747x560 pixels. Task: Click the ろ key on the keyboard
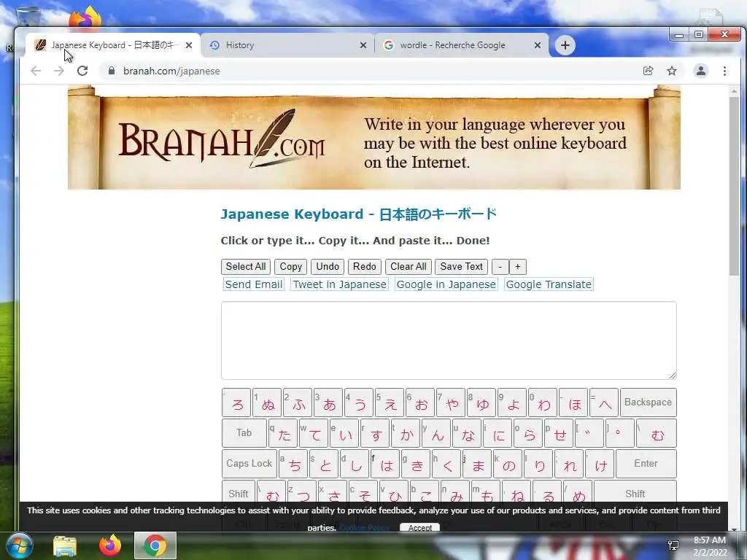click(x=236, y=402)
